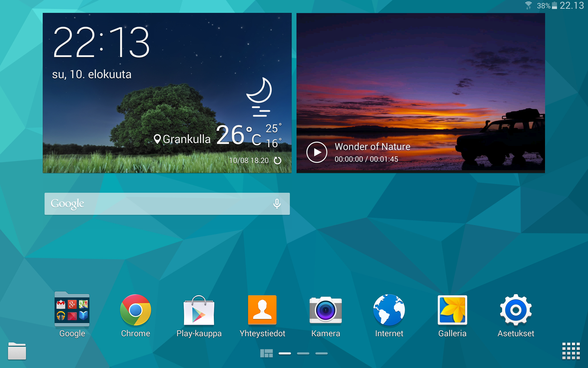Tap the date 'su, 10. elokuuta'
Image resolution: width=588 pixels, height=368 pixels.
[92, 74]
